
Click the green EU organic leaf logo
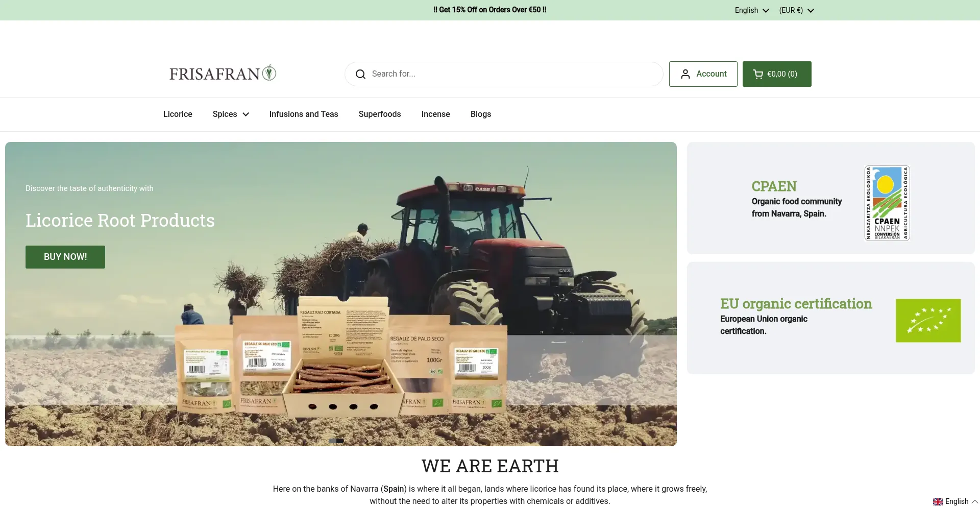tap(928, 321)
